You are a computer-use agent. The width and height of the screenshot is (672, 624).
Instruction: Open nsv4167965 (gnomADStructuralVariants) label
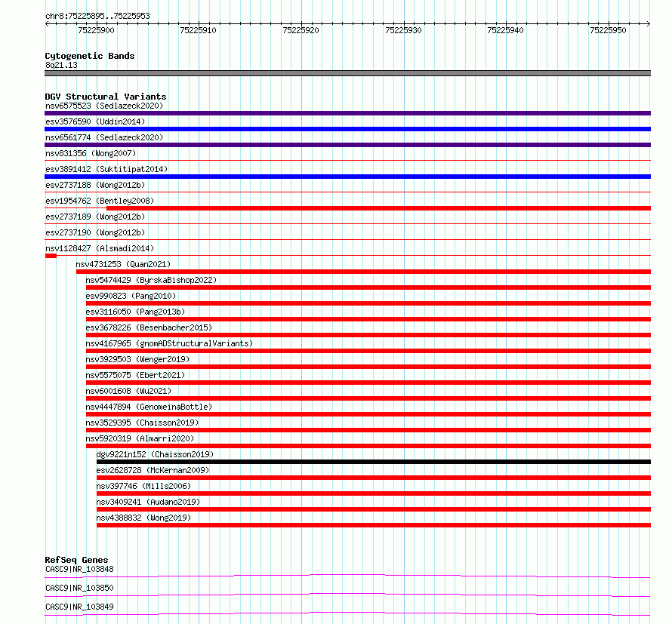(169, 343)
